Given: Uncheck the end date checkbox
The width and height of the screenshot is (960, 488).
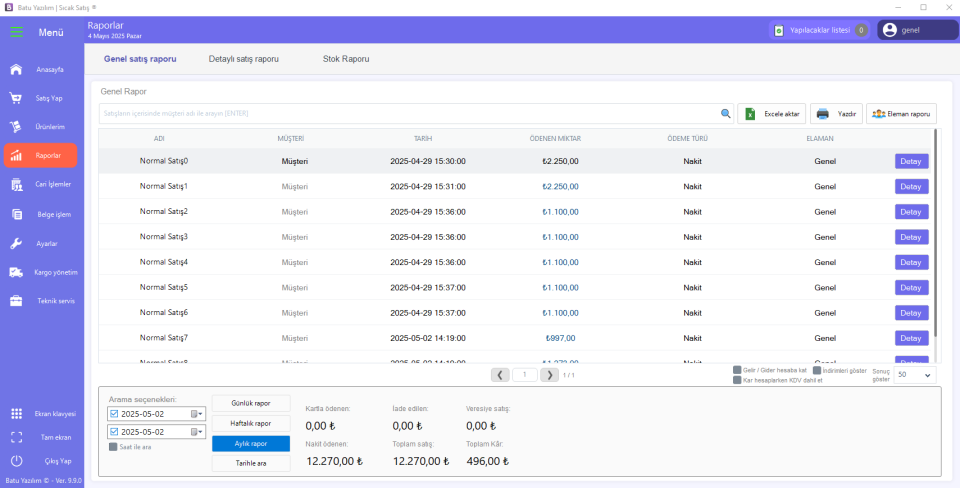Looking at the screenshot, I should click(x=114, y=432).
